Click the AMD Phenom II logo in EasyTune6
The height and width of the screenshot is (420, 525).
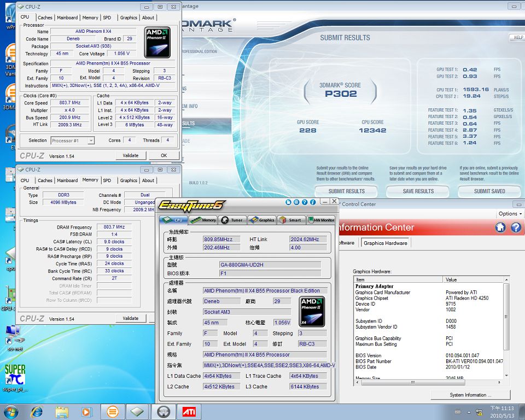pyautogui.click(x=311, y=312)
